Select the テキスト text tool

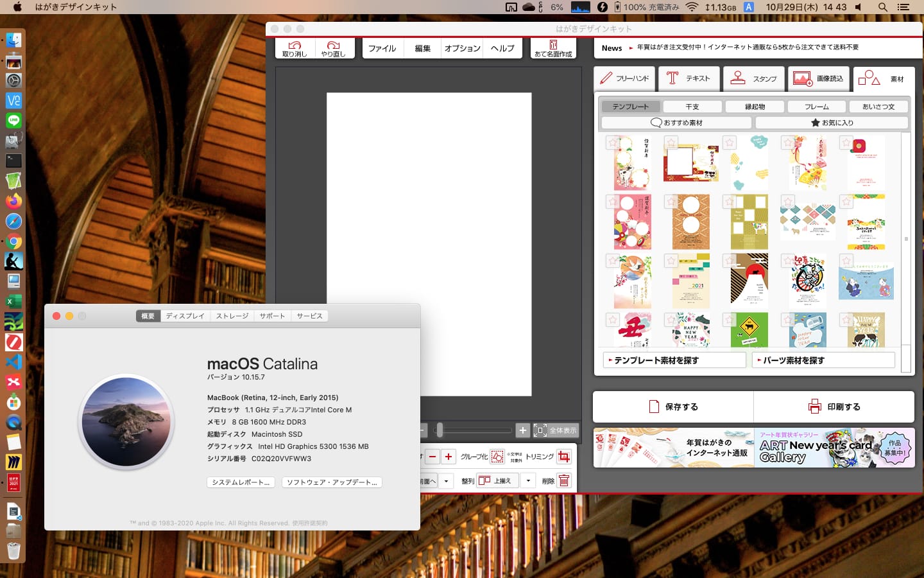tap(689, 78)
